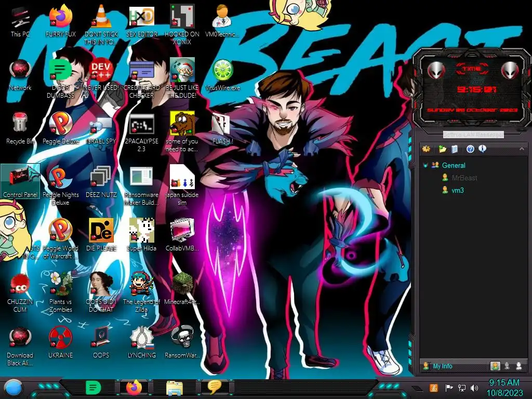The width and height of the screenshot is (532, 399).
Task: Launch Plants vs Zombies shortcut
Action: click(x=60, y=292)
